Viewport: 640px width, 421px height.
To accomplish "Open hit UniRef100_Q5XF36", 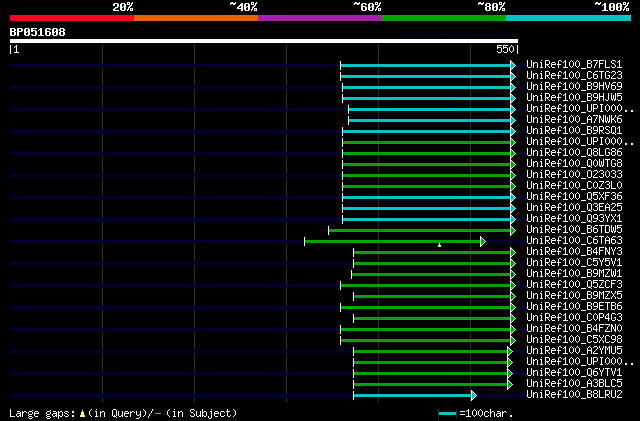I will click(574, 197).
